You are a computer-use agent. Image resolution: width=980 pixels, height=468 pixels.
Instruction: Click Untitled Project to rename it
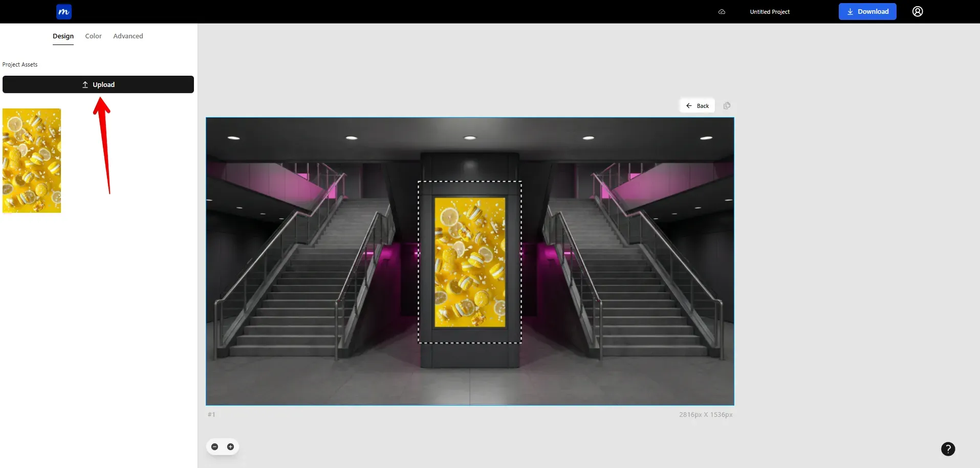click(x=770, y=12)
